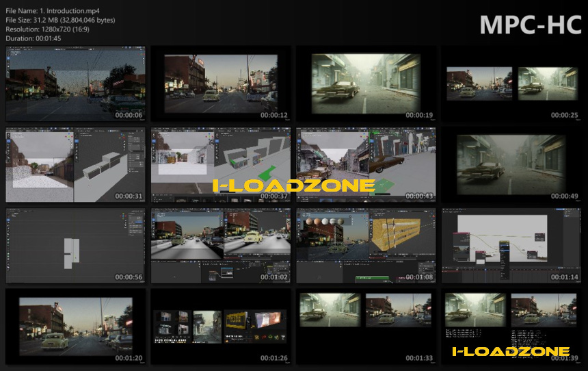Click the 'File Size: 31.2 MB' line
The width and height of the screenshot is (588, 371).
pyautogui.click(x=60, y=20)
